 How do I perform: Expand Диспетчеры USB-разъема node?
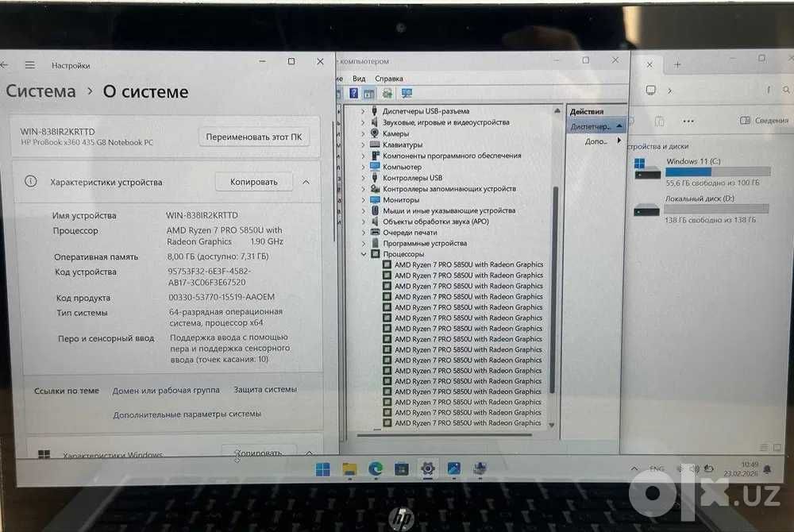[363, 111]
